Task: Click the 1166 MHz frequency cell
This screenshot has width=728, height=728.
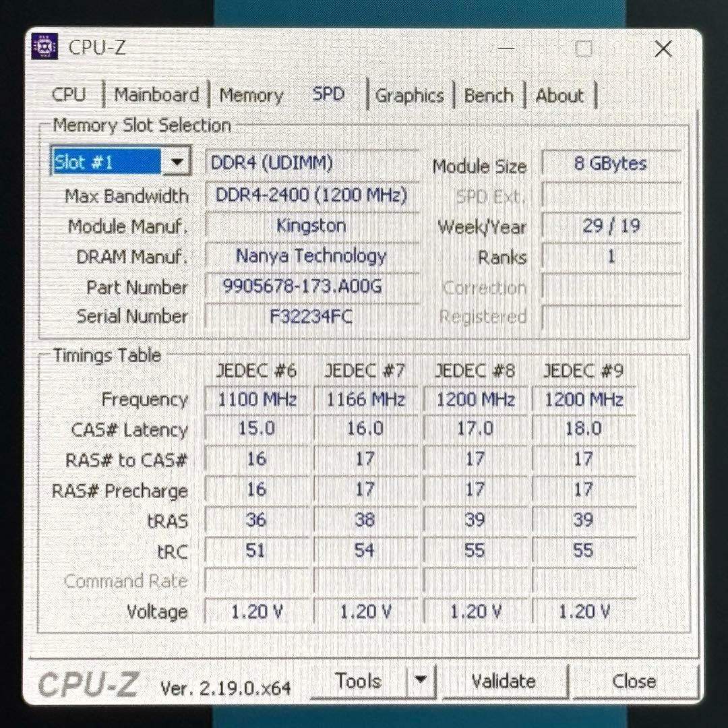Action: click(x=366, y=399)
